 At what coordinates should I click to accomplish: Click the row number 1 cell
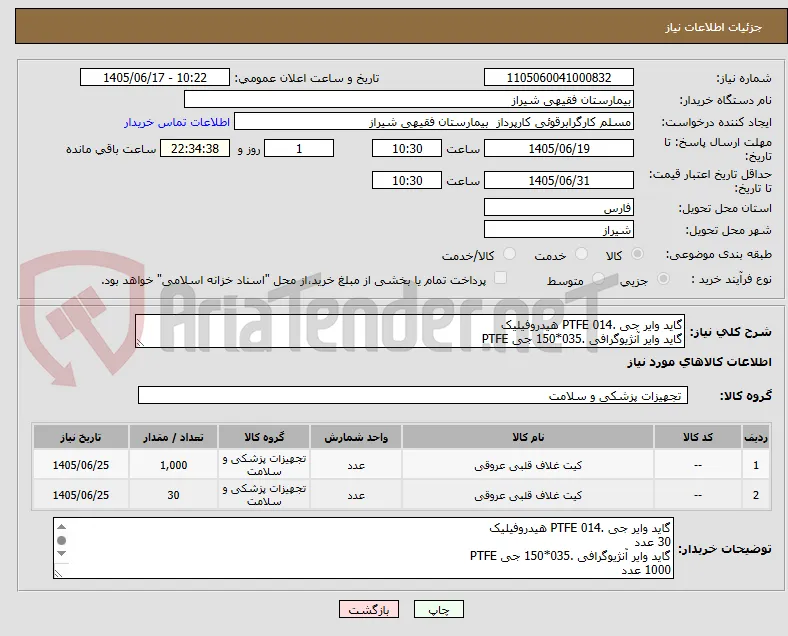[x=756, y=465]
